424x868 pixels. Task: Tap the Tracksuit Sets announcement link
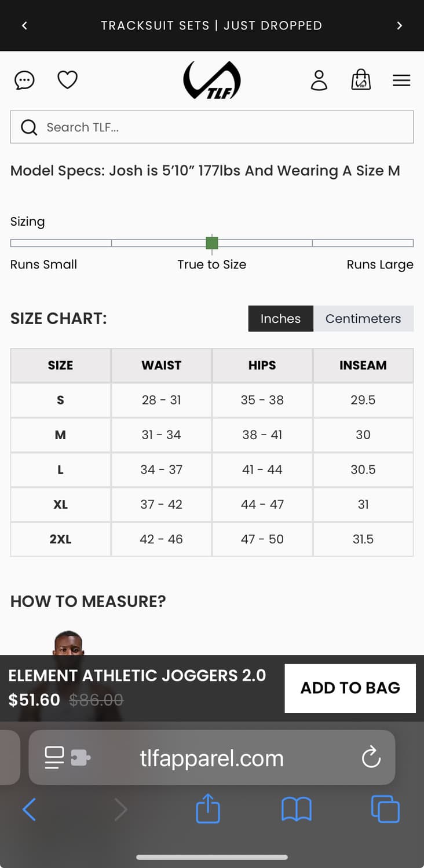[211, 25]
